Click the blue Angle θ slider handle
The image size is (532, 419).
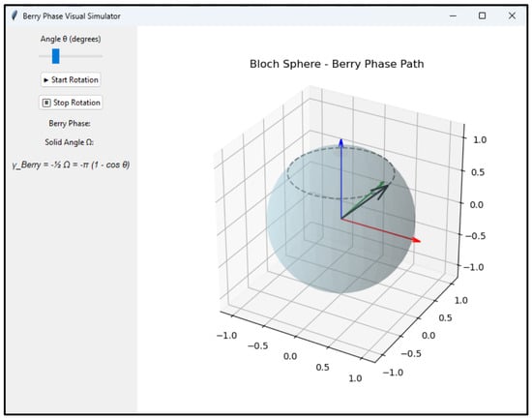[56, 56]
